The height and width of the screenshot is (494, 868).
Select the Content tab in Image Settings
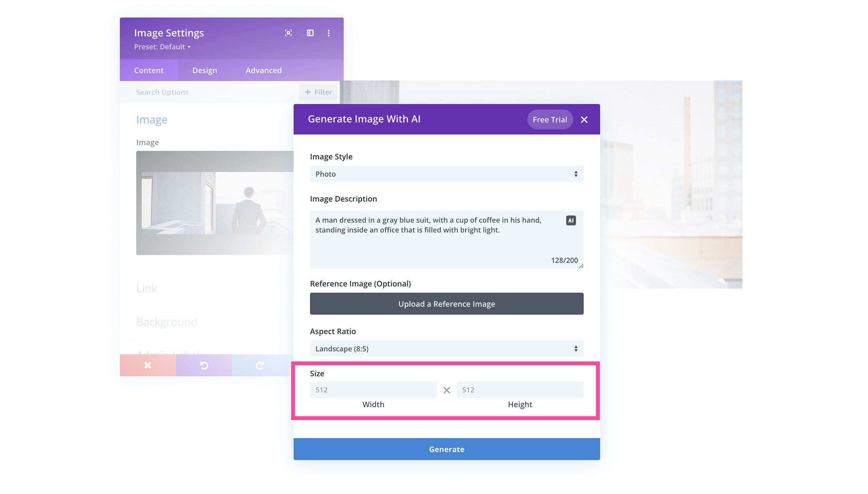coord(149,70)
